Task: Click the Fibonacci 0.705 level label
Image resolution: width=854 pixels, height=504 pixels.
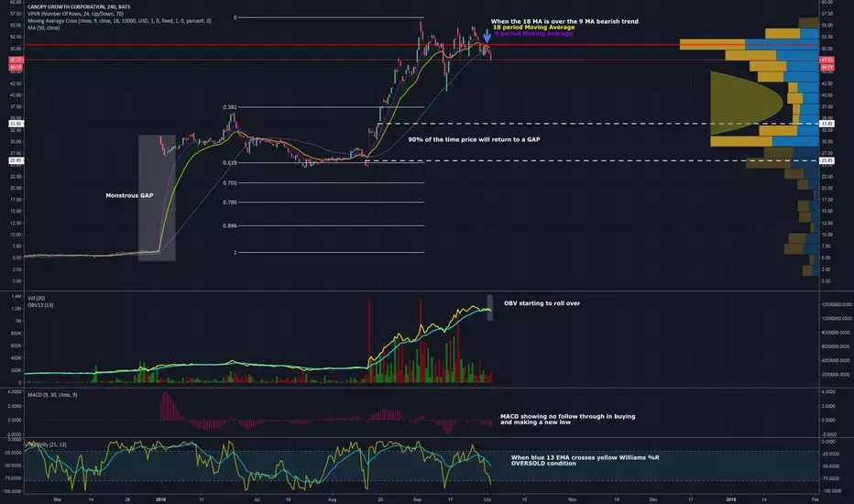Action: pyautogui.click(x=229, y=183)
